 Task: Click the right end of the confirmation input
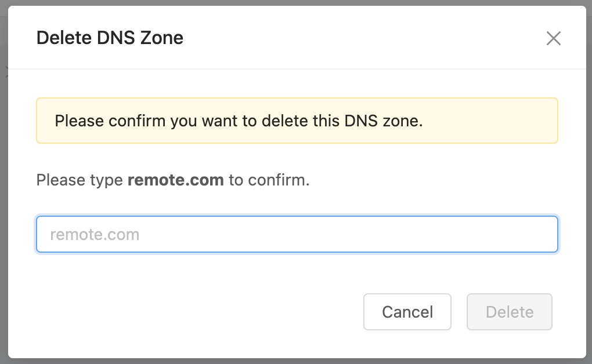click(x=540, y=235)
